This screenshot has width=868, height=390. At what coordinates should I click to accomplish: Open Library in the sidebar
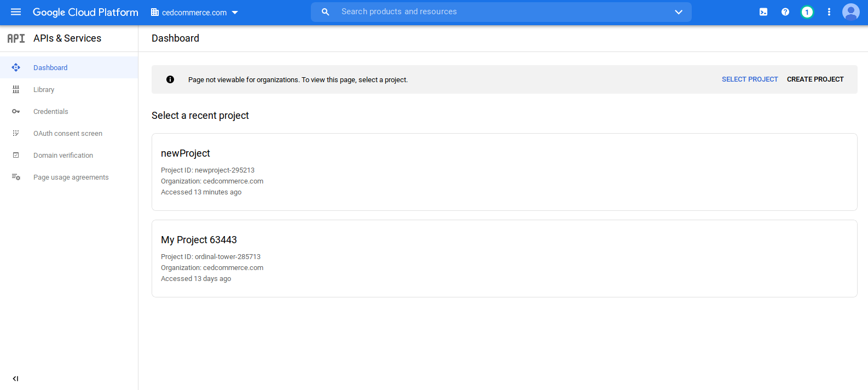click(x=69, y=89)
